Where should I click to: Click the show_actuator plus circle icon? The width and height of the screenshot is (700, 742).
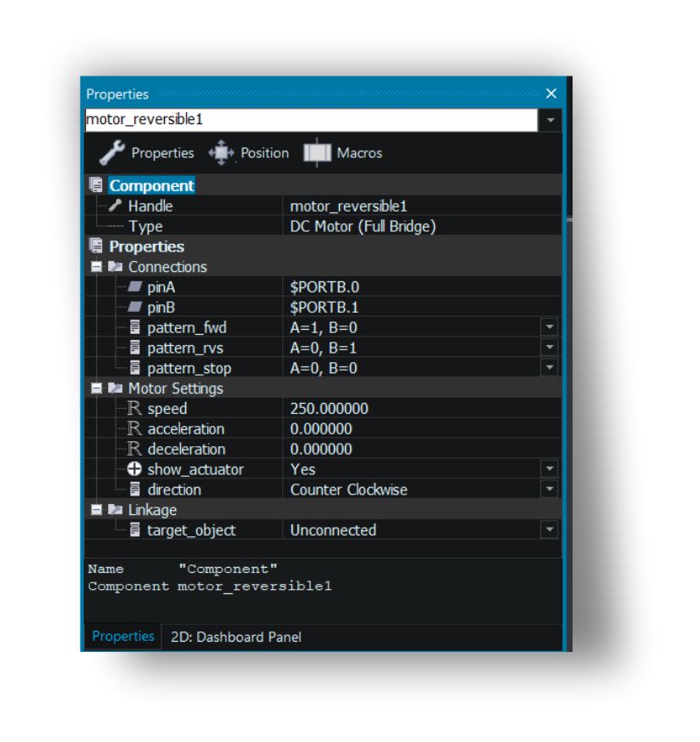[134, 469]
